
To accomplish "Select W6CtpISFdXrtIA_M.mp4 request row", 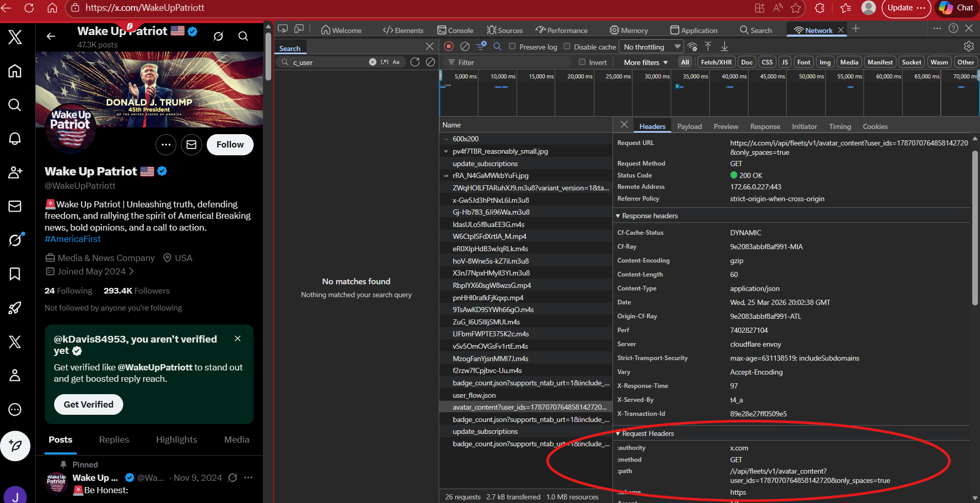I will click(x=526, y=236).
